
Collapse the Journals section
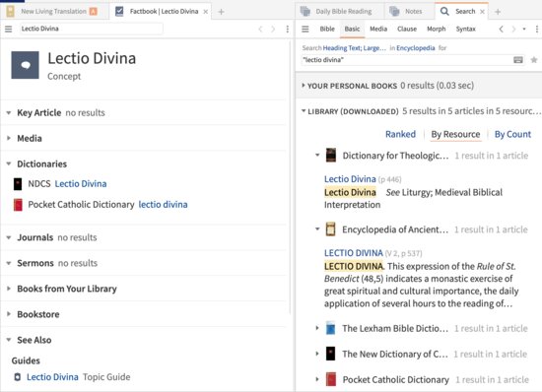pos(9,237)
